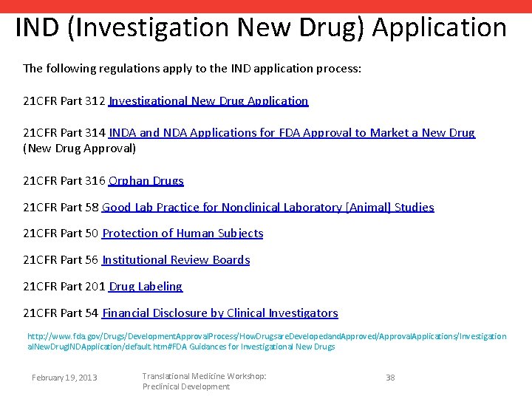Click the '(New Drug Approval)' text

pyautogui.click(x=79, y=149)
